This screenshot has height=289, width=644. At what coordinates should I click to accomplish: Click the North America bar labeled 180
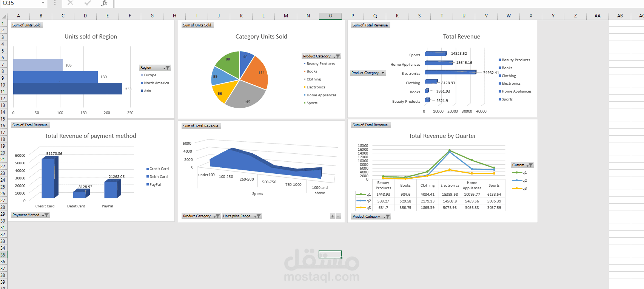(x=55, y=77)
